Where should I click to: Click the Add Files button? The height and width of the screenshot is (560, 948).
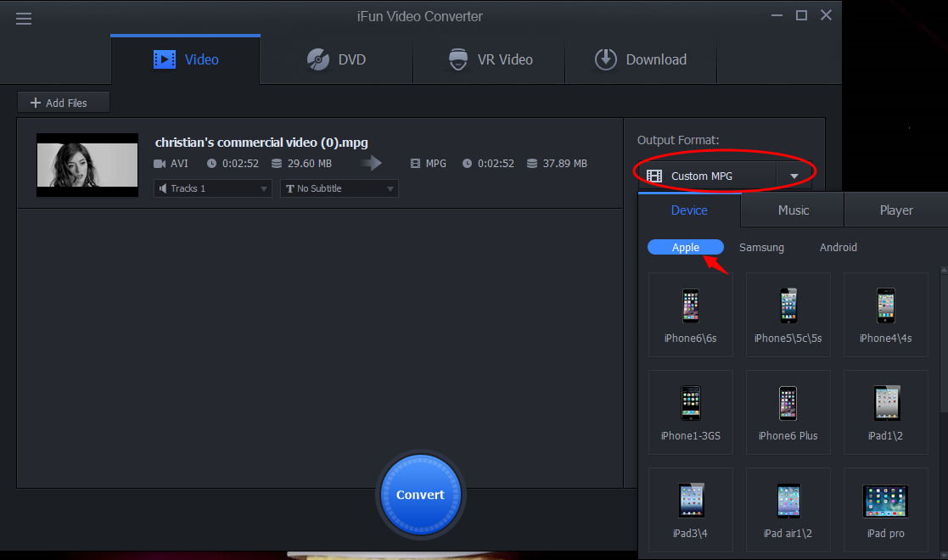(64, 103)
